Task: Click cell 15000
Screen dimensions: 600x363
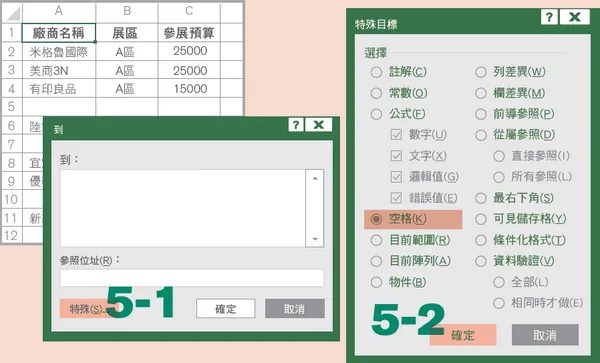Action: tap(189, 88)
